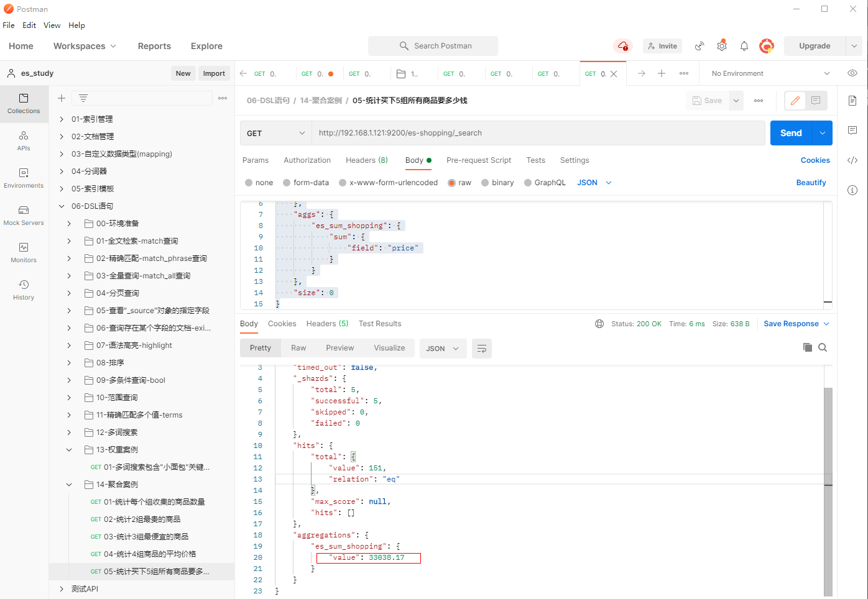
Task: Open History in the sidebar
Action: tap(24, 290)
